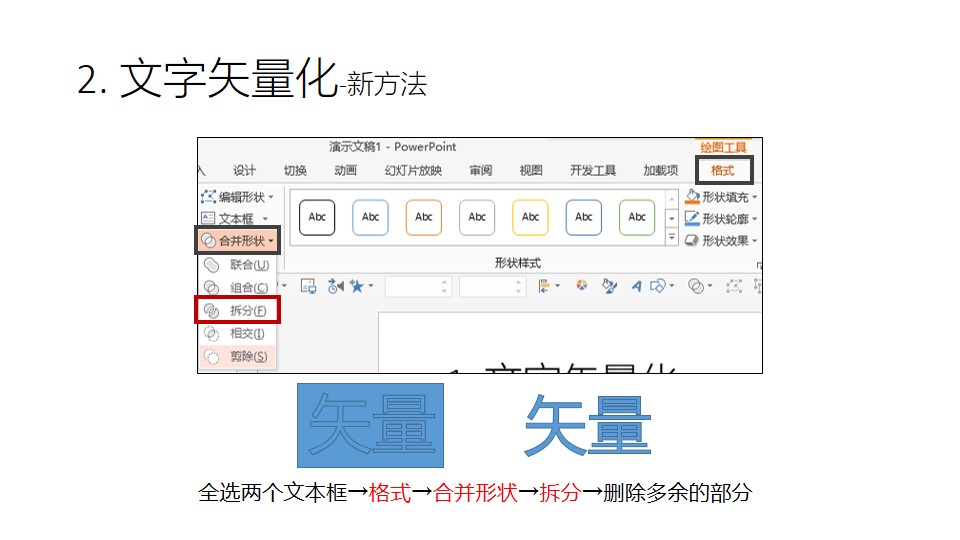This screenshot has width=960, height=540.
Task: Expand the shape styles gallery more arrow
Action: (x=671, y=238)
